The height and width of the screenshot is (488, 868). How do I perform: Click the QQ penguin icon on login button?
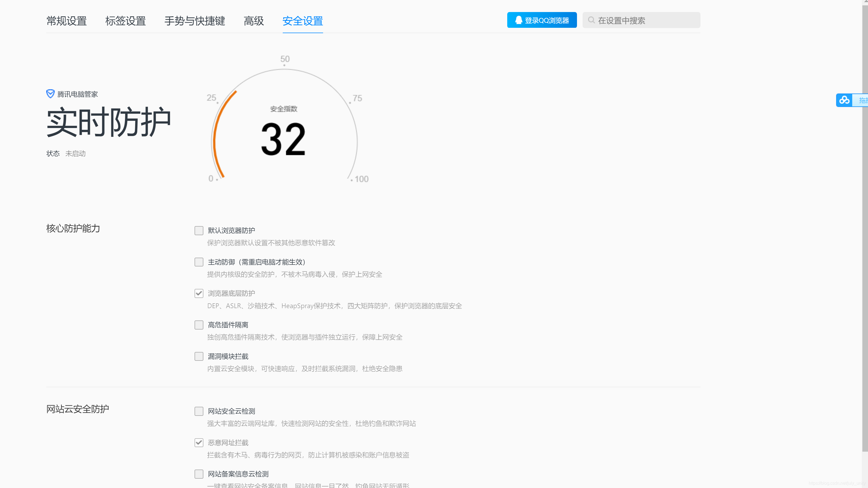pyautogui.click(x=518, y=20)
